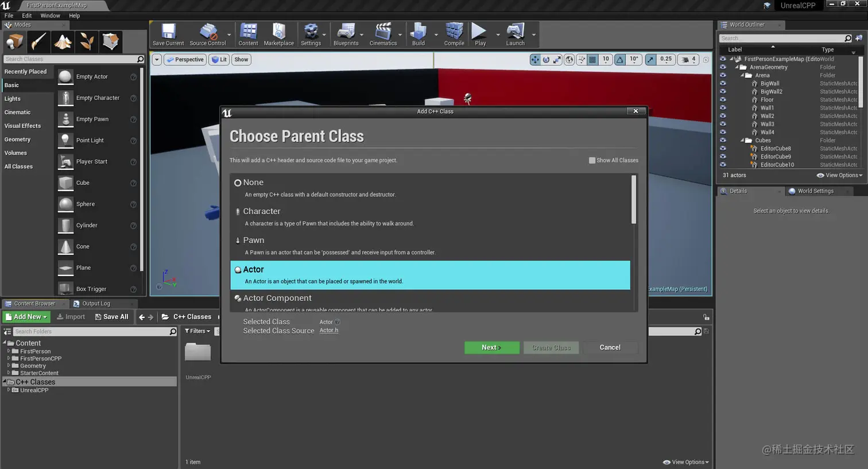Open World Outliner View Options dropdown
Screen dimensions: 868x469
point(839,175)
